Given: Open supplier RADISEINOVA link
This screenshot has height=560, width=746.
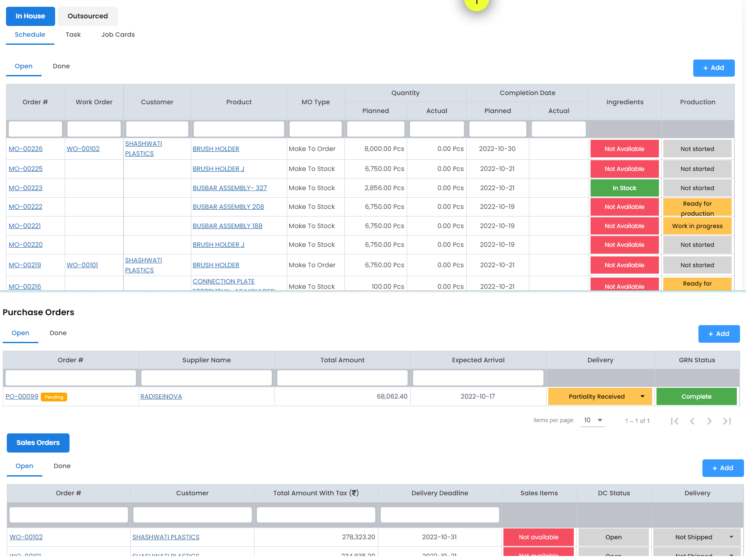Looking at the screenshot, I should [x=161, y=397].
